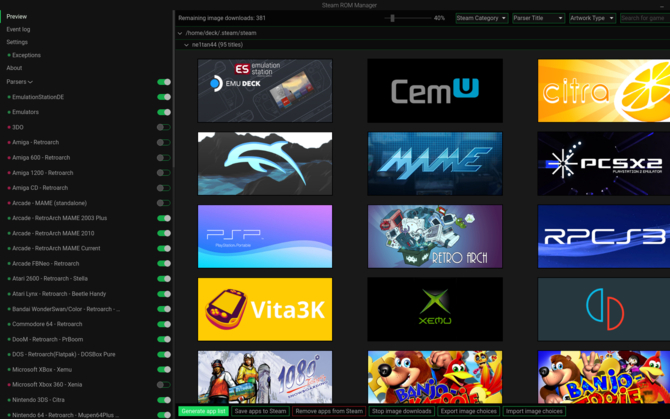
Task: Disable Arcade - RetroArch MAME Current parser
Action: point(164,249)
